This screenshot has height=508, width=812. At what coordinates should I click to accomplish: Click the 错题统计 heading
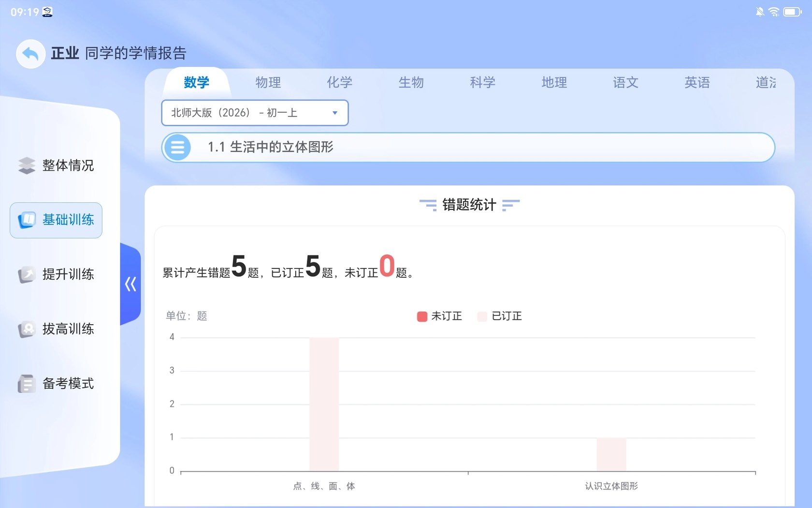(x=469, y=205)
